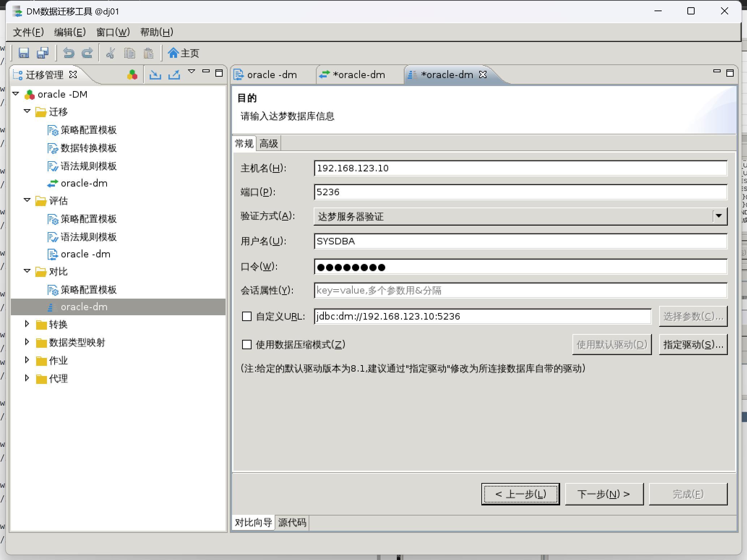Open the 窗口(W) menu

pos(113,32)
